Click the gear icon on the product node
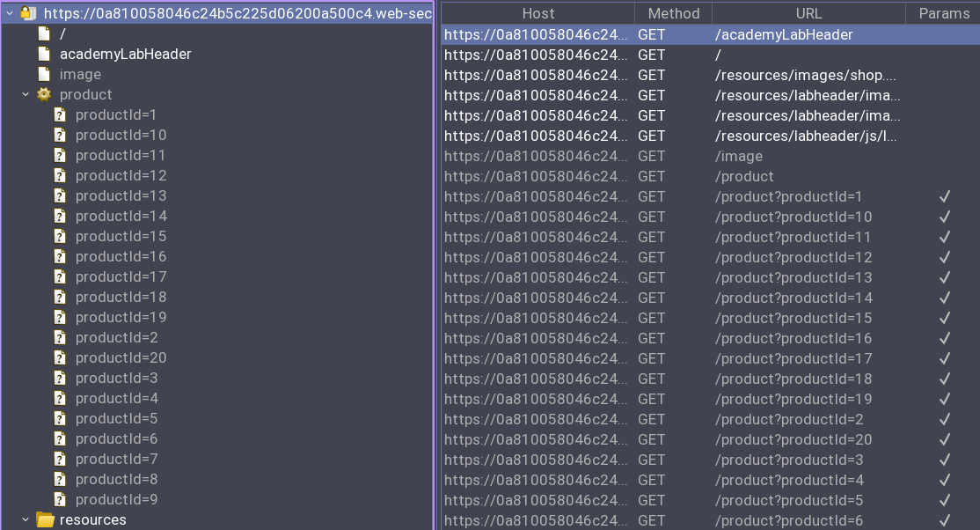This screenshot has width=980, height=530. [x=45, y=94]
